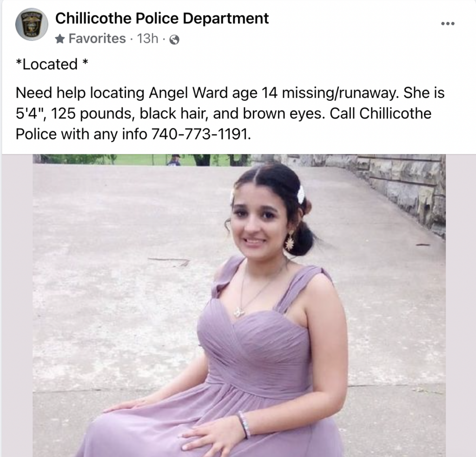This screenshot has width=476, height=457.
Task: Click the background person at photo top
Action: (174, 160)
